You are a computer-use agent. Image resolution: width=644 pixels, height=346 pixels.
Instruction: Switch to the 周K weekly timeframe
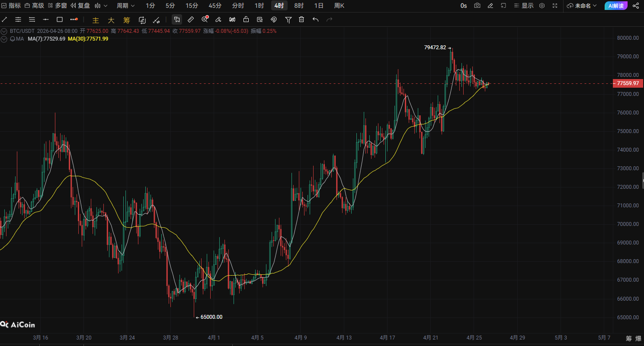coord(339,6)
